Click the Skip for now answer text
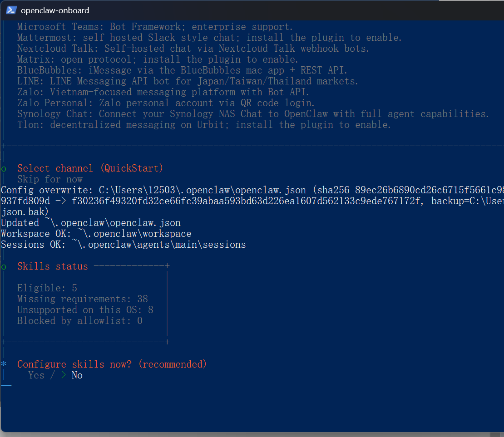 click(x=50, y=179)
